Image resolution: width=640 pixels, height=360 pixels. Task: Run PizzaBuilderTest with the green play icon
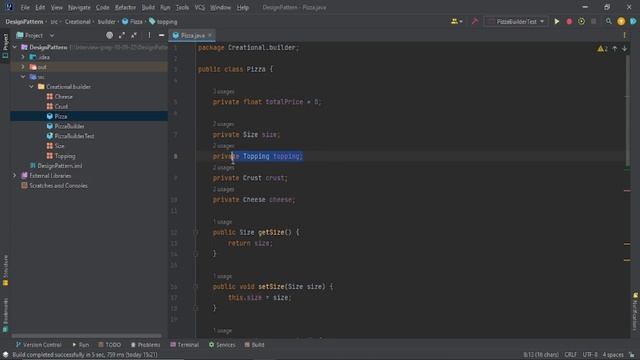[x=557, y=22]
